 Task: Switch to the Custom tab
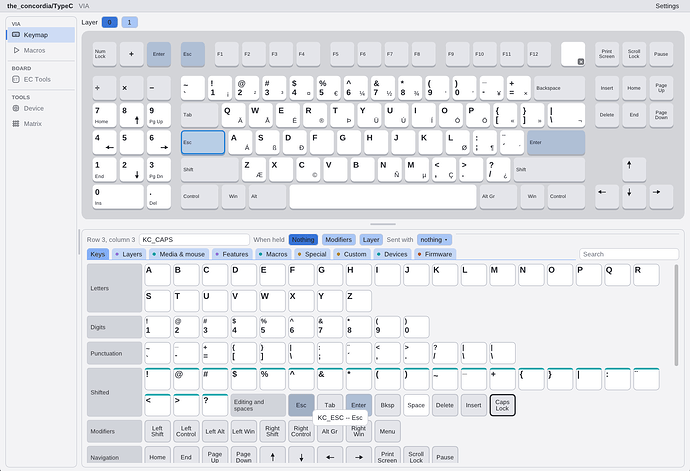[351, 254]
